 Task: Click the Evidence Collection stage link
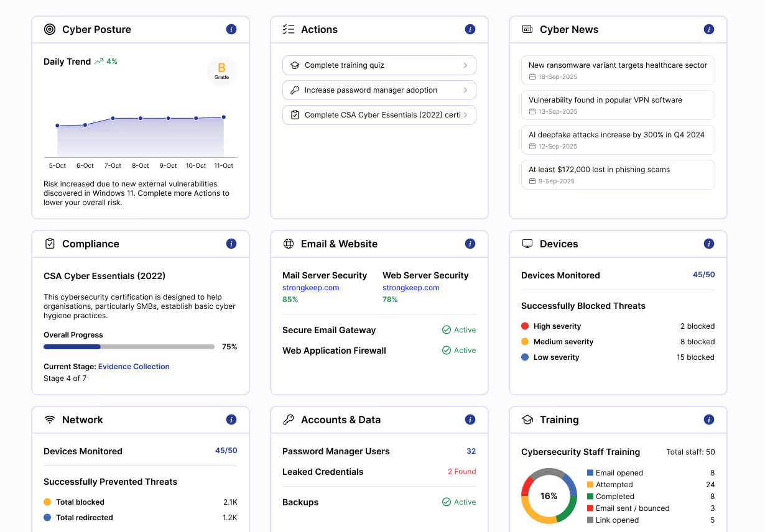click(133, 367)
